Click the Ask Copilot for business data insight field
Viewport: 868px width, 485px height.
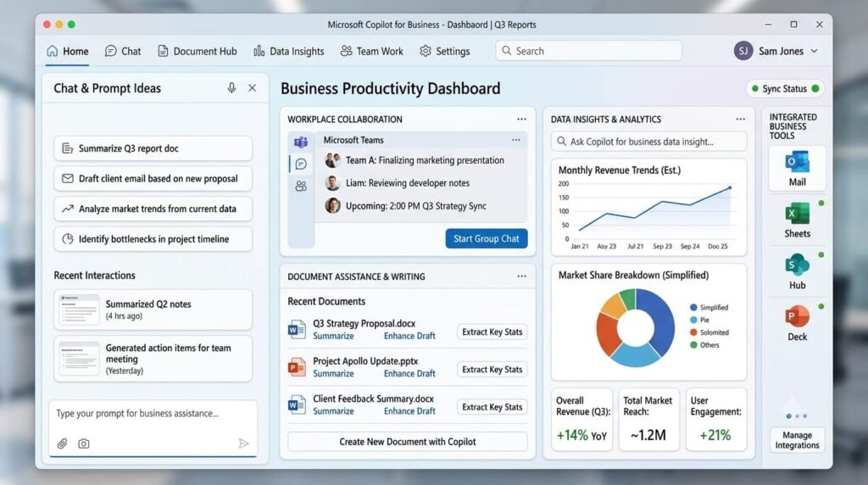(648, 142)
